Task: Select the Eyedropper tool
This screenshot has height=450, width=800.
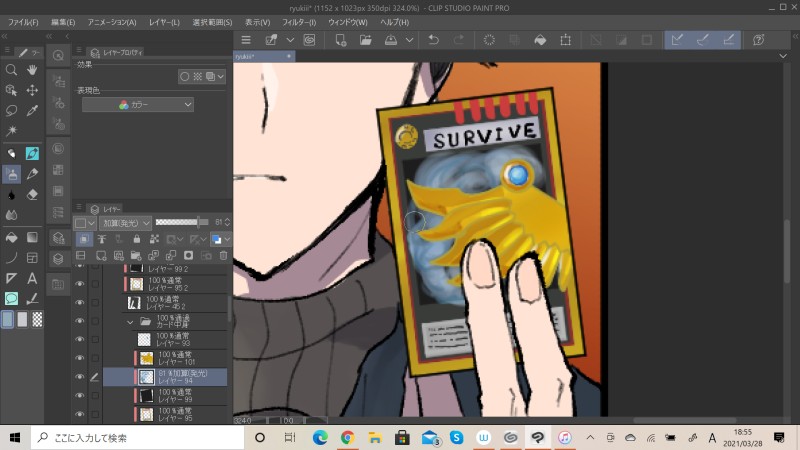Action: (x=32, y=110)
